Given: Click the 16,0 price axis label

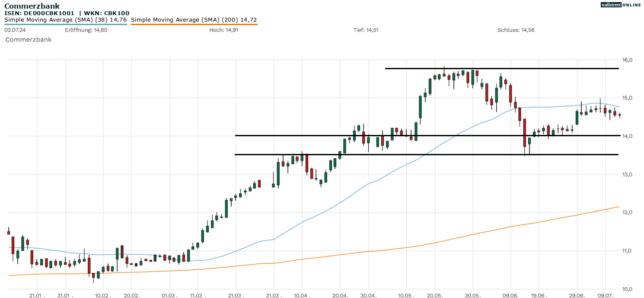Looking at the screenshot, I should [x=627, y=60].
